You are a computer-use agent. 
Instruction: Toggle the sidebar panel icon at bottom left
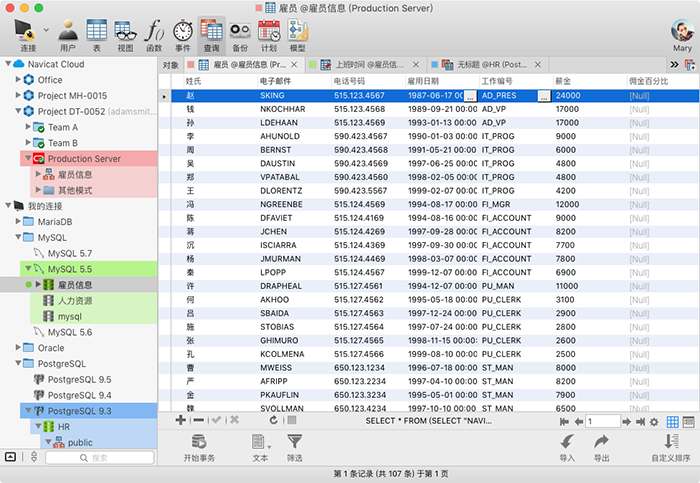click(10, 457)
